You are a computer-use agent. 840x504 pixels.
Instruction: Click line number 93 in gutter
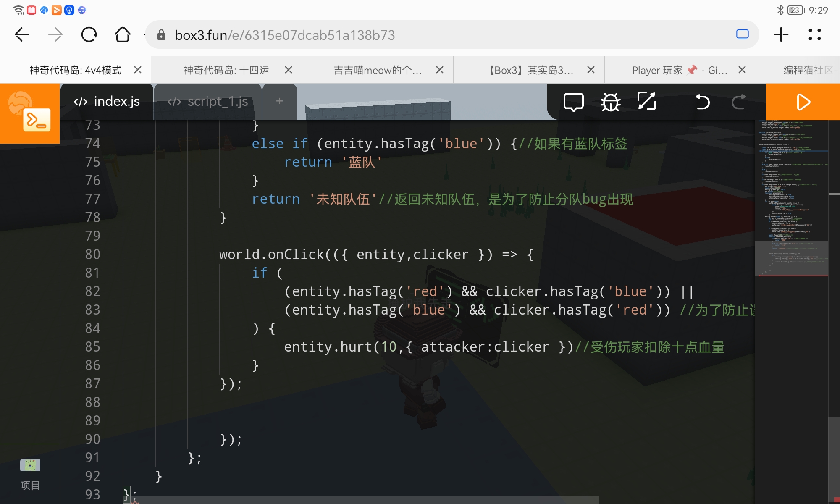tap(92, 494)
